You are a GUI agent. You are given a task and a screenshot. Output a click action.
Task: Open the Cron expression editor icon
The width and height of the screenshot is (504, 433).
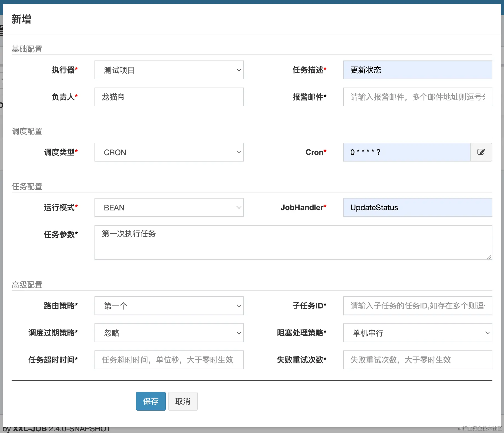481,152
